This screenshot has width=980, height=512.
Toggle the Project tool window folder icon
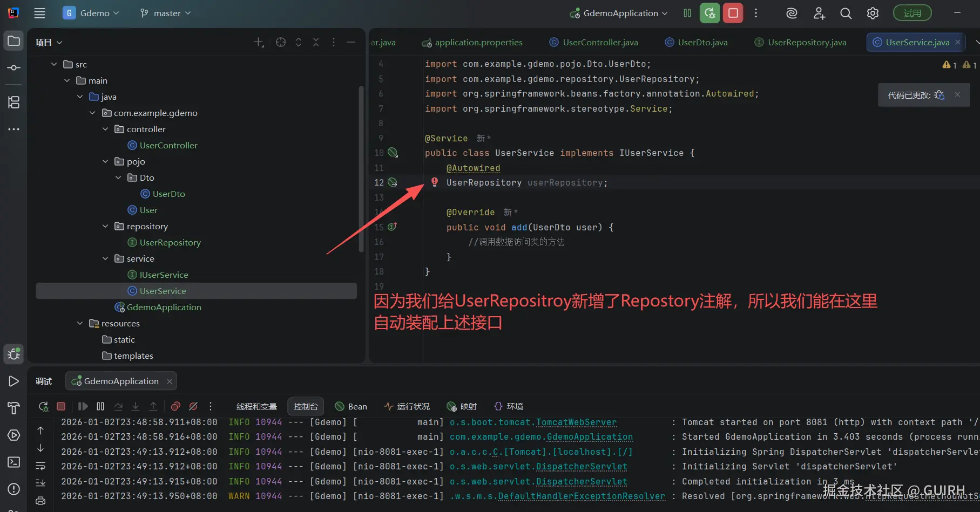pyautogui.click(x=14, y=41)
